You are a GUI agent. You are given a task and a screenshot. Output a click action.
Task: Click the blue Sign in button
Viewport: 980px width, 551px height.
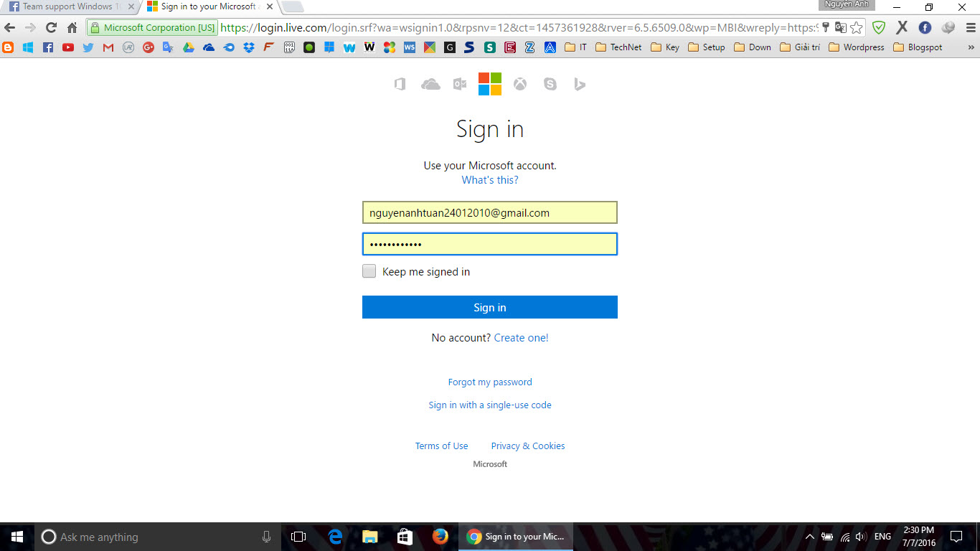click(x=490, y=307)
